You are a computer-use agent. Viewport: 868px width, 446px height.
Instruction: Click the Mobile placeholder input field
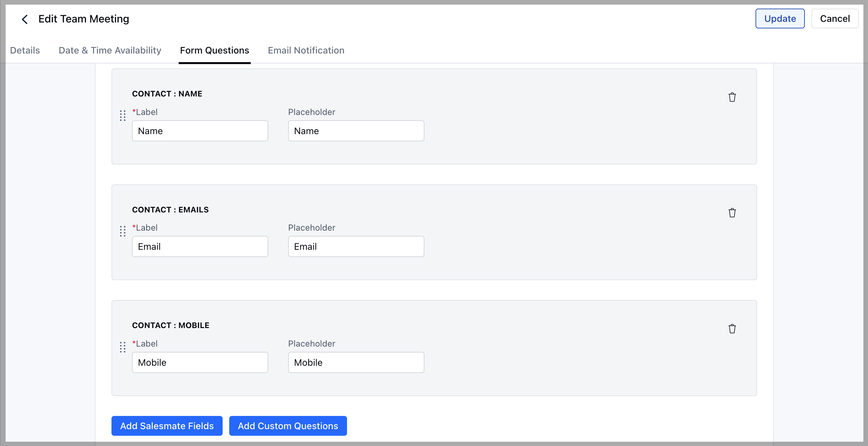[356, 362]
